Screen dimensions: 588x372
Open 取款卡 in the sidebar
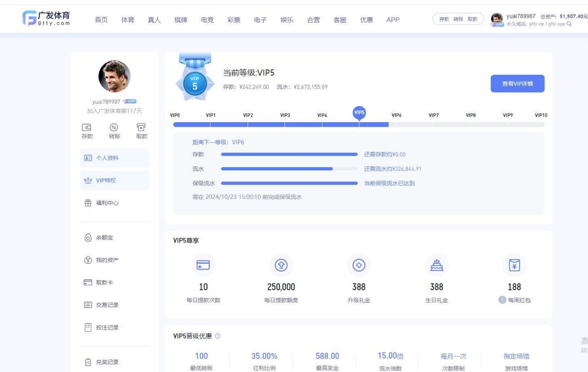pyautogui.click(x=104, y=282)
